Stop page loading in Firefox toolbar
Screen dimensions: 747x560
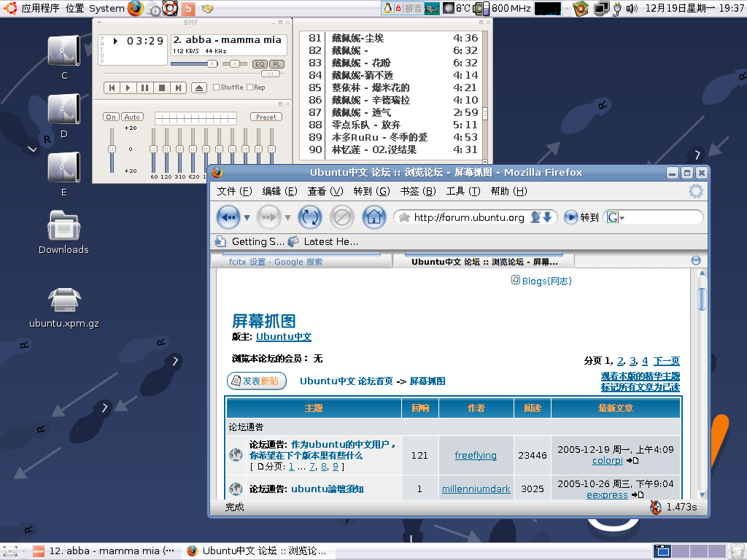click(x=341, y=217)
